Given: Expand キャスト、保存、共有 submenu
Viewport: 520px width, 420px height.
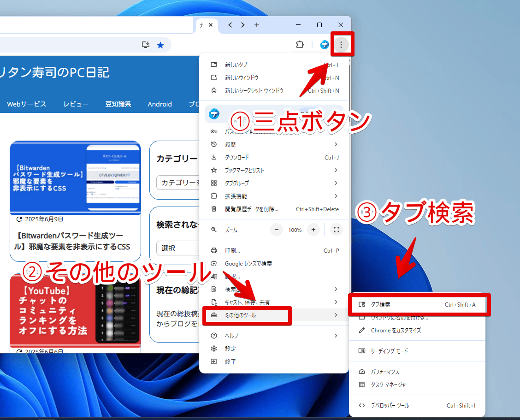Looking at the screenshot, I should (274, 302).
